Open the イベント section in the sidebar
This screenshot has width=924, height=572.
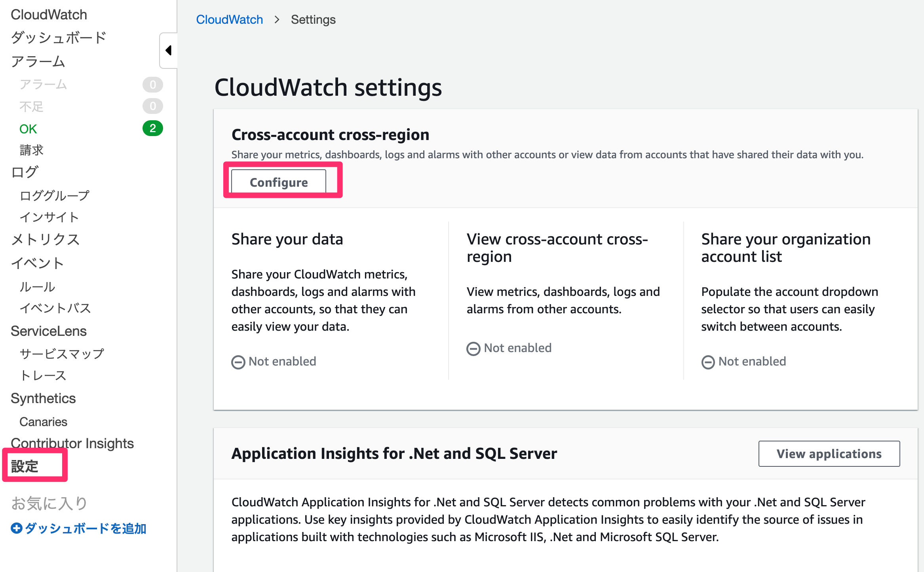pos(38,263)
